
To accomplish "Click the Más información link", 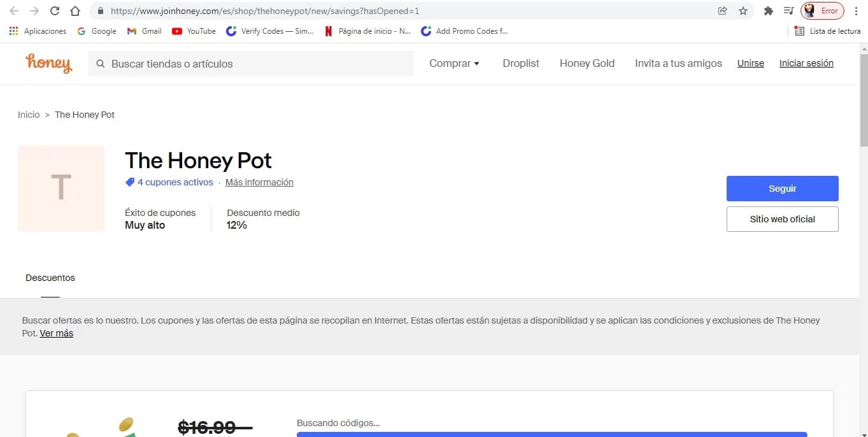I will pos(259,182).
